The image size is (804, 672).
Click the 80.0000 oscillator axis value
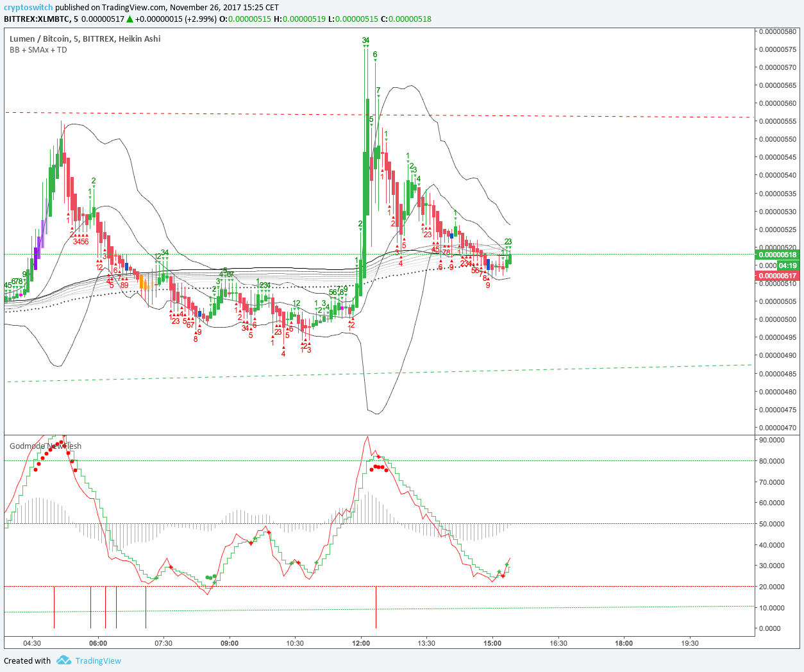(x=772, y=461)
